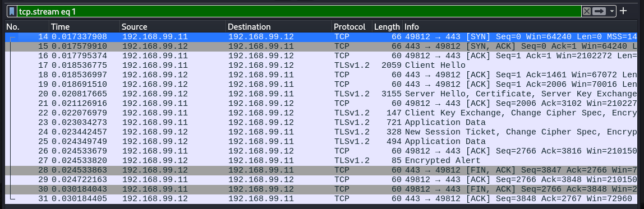
Task: Select packet 19 with Ack=2006
Action: (321, 84)
